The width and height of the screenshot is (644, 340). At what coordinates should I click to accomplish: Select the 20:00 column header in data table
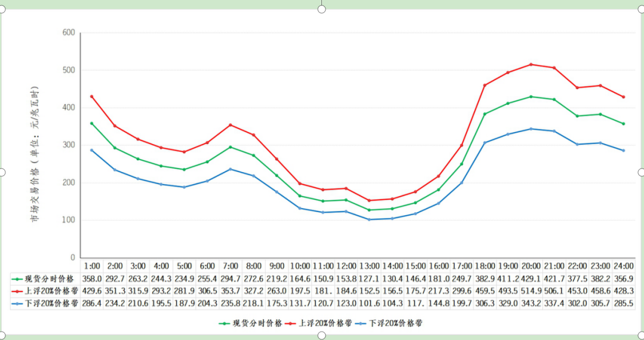[x=531, y=266]
